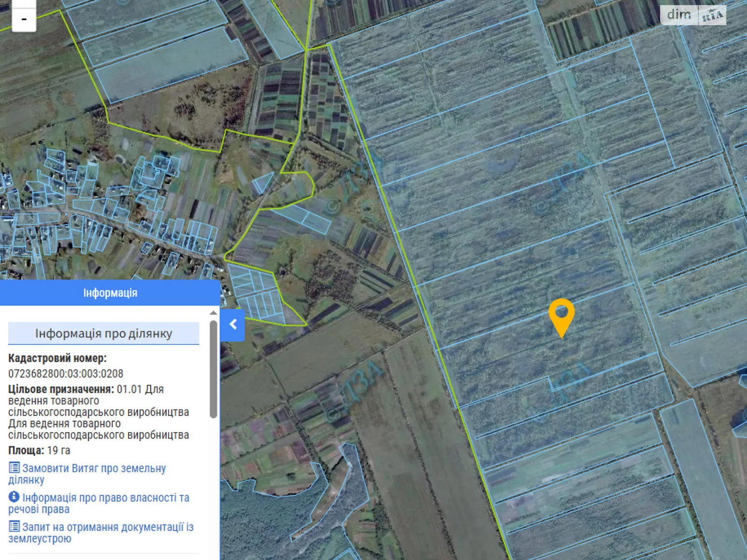The image size is (747, 560).
Task: Select small triangular parcel near map center
Action: (262, 182)
